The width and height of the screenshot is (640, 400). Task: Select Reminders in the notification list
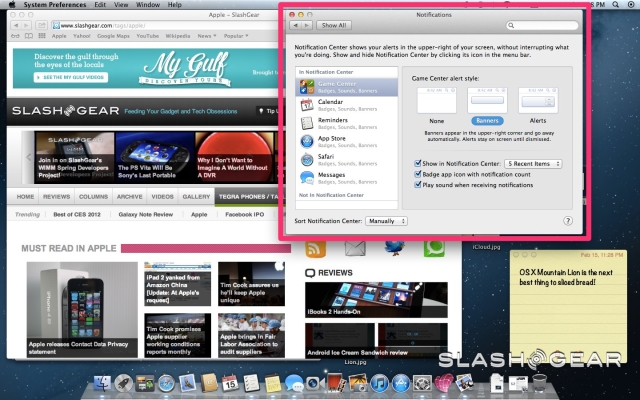(347, 123)
